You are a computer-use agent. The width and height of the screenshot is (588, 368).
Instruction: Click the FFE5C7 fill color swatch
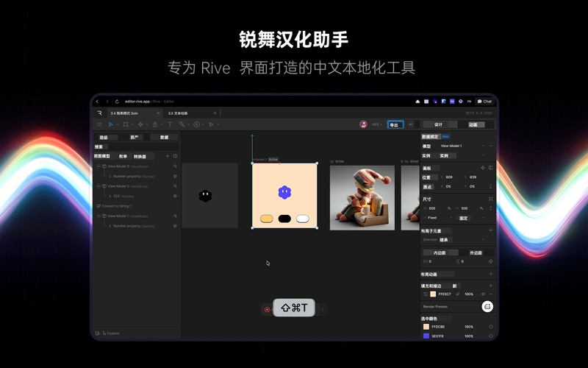pyautogui.click(x=433, y=294)
